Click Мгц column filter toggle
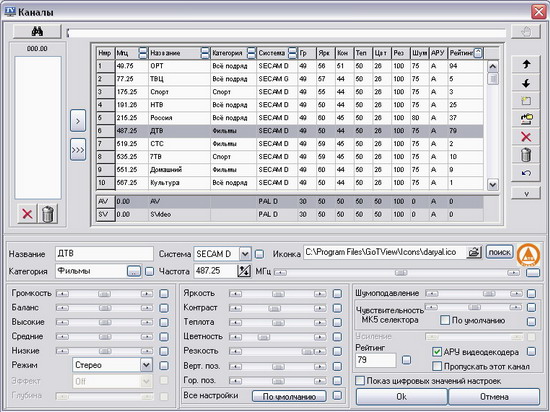 (x=143, y=53)
